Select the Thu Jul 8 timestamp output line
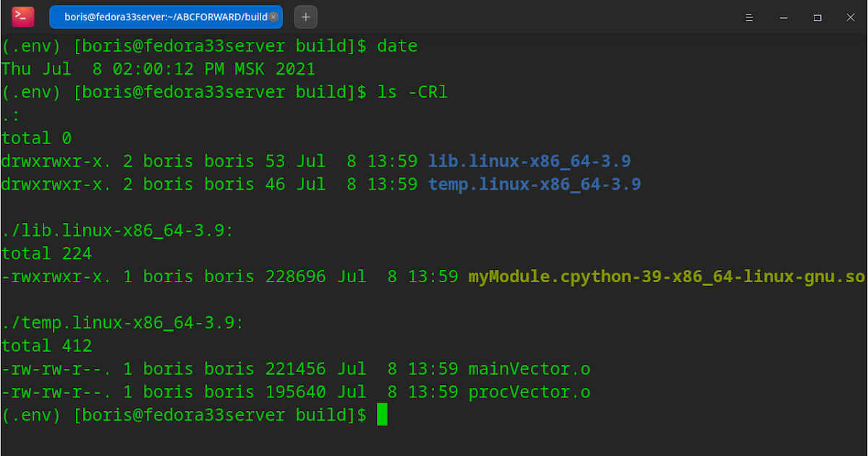Viewport: 868px width, 456px height. pos(158,69)
